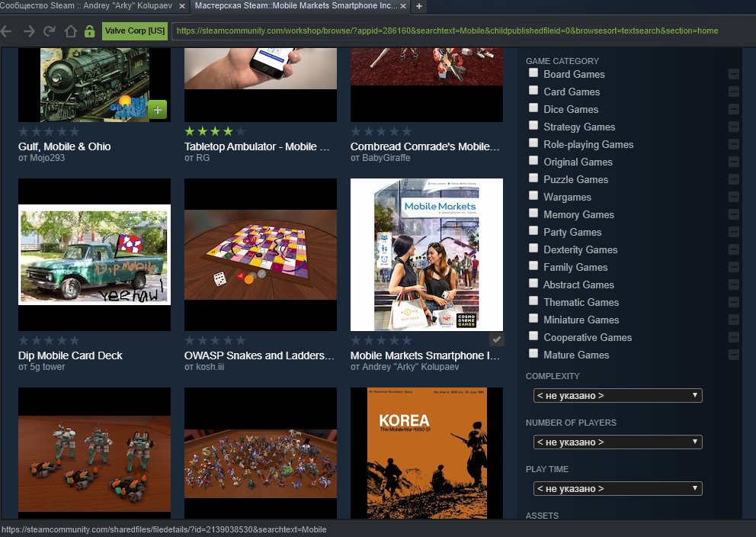The height and width of the screenshot is (537, 756).
Task: Open the Snakes and Ladders board thumbnail
Action: pos(261,255)
